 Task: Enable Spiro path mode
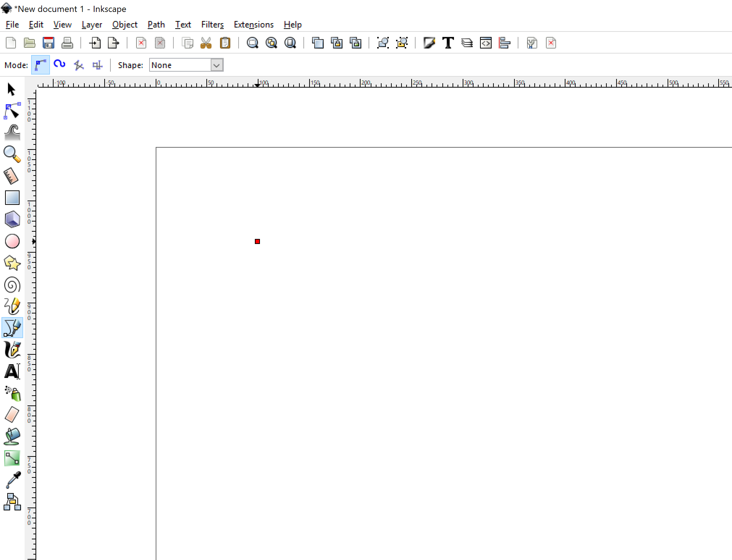point(59,65)
